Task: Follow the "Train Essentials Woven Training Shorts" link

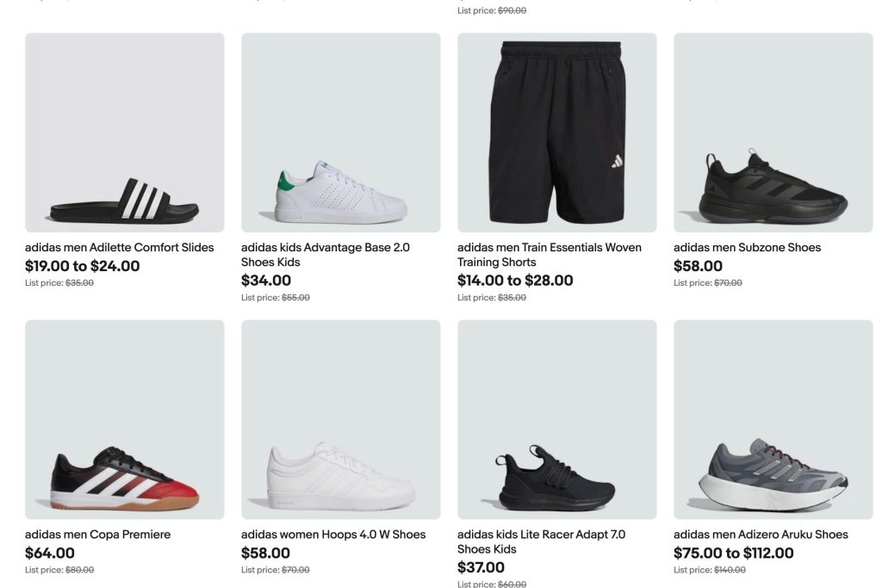Action: tap(550, 254)
